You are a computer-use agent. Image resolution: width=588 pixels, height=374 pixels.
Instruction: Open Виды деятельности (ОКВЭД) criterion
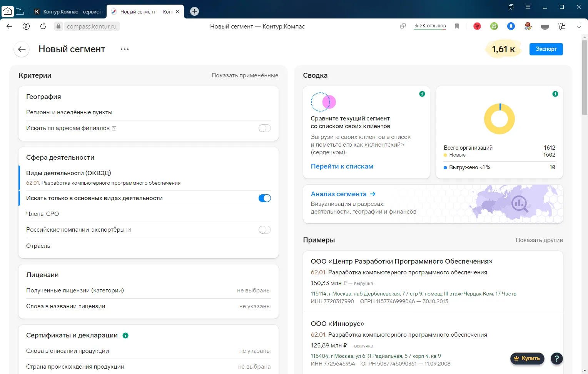(x=149, y=177)
